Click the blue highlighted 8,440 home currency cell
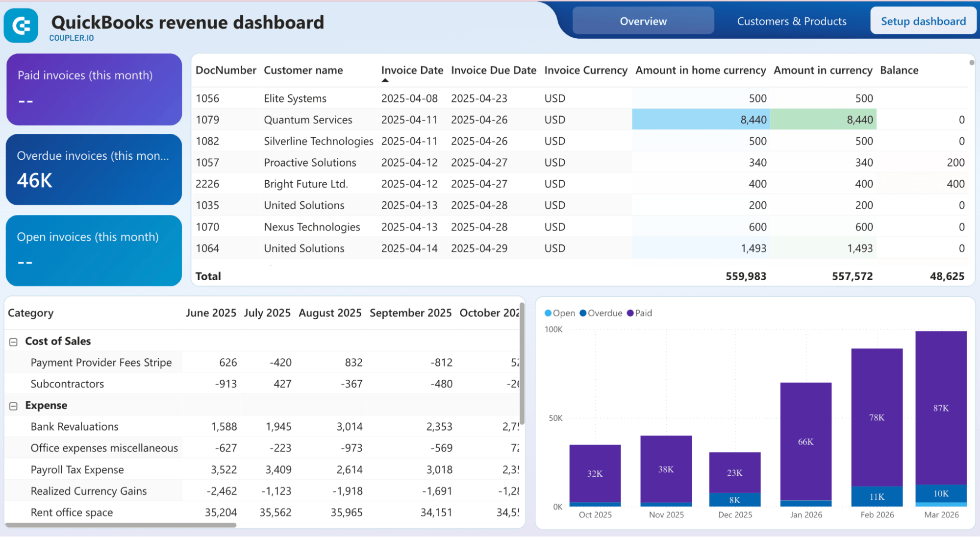Viewport: 980px width, 537px height. [x=701, y=120]
